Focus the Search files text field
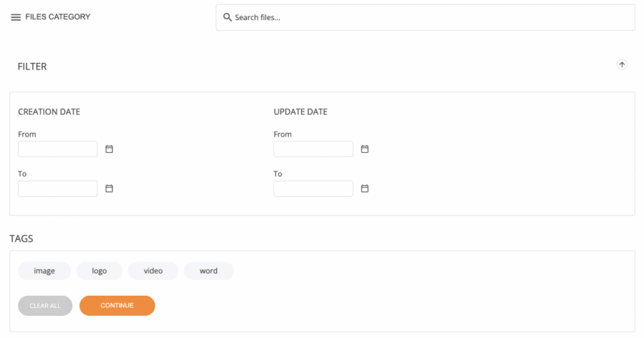Screen dimensions: 644x338 pyautogui.click(x=429, y=17)
